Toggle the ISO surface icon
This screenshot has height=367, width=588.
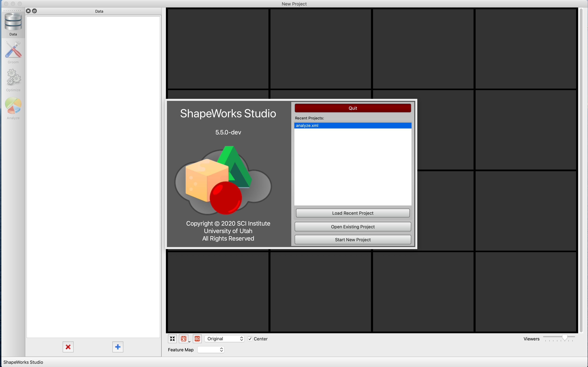tap(197, 339)
